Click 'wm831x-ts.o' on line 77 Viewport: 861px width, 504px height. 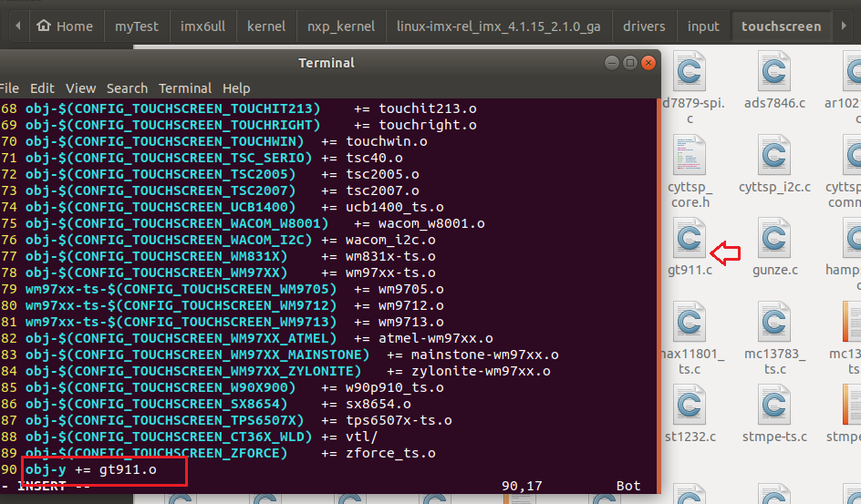[x=391, y=257]
